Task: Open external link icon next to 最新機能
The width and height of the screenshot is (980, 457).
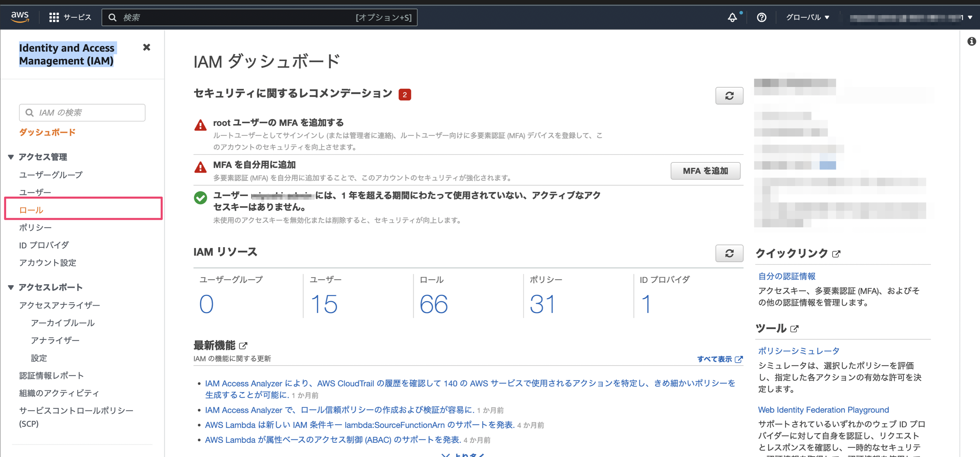Action: coord(243,346)
